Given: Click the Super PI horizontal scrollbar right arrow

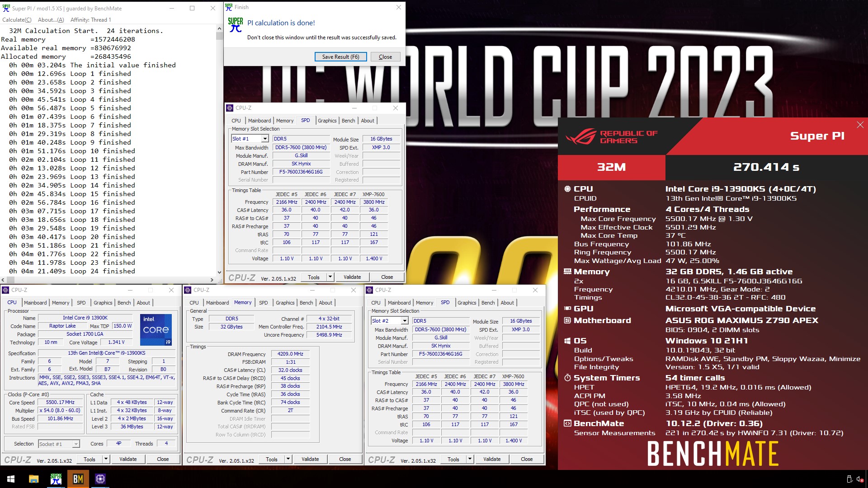Looking at the screenshot, I should [x=212, y=280].
